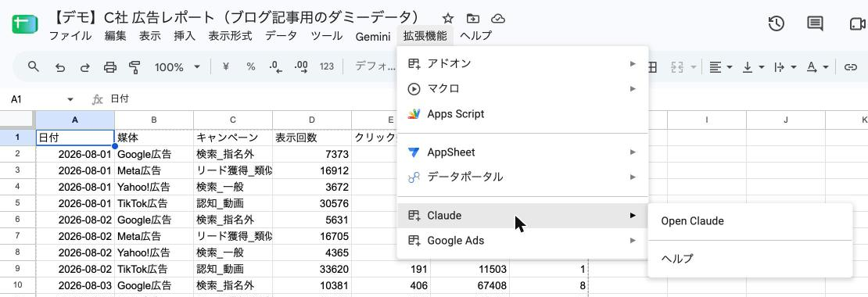Start a Meet video call
The width and height of the screenshot is (868, 297).
coord(857,23)
